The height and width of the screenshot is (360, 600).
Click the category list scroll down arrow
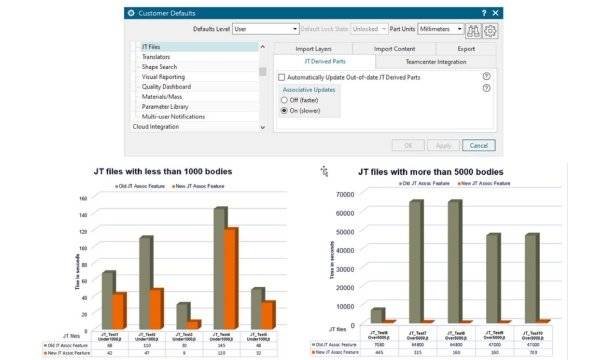coord(262,127)
